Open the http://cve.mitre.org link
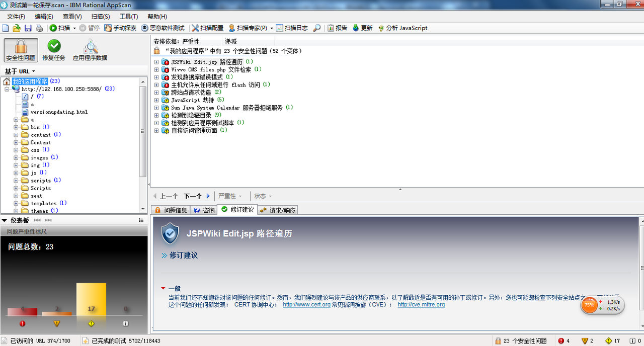Viewport: 644px width, 346px height. pos(421,305)
